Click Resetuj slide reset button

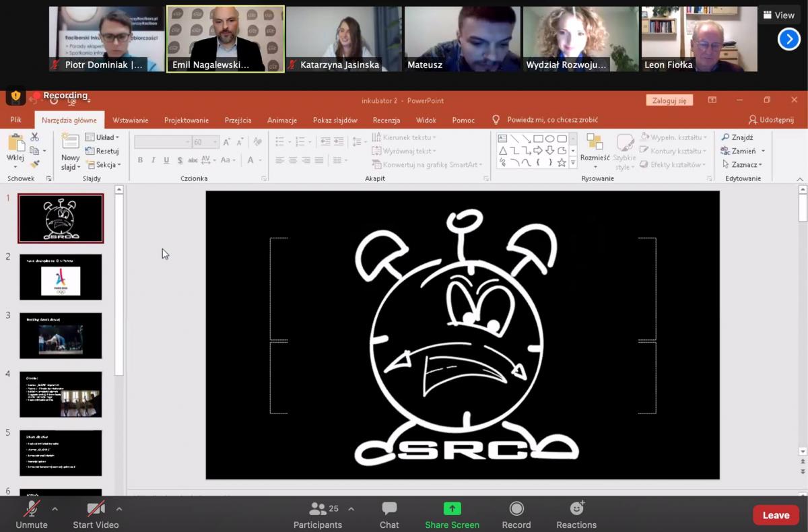pyautogui.click(x=102, y=151)
